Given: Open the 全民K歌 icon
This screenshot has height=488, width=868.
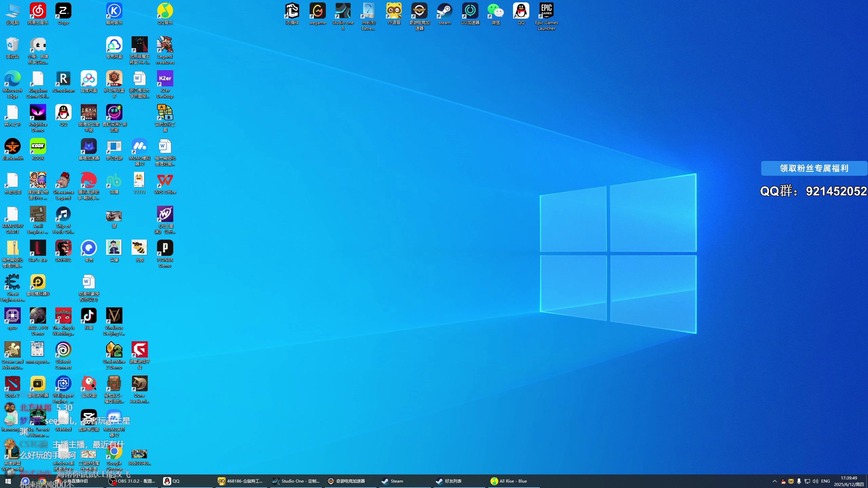Looking at the screenshot, I should point(88,387).
